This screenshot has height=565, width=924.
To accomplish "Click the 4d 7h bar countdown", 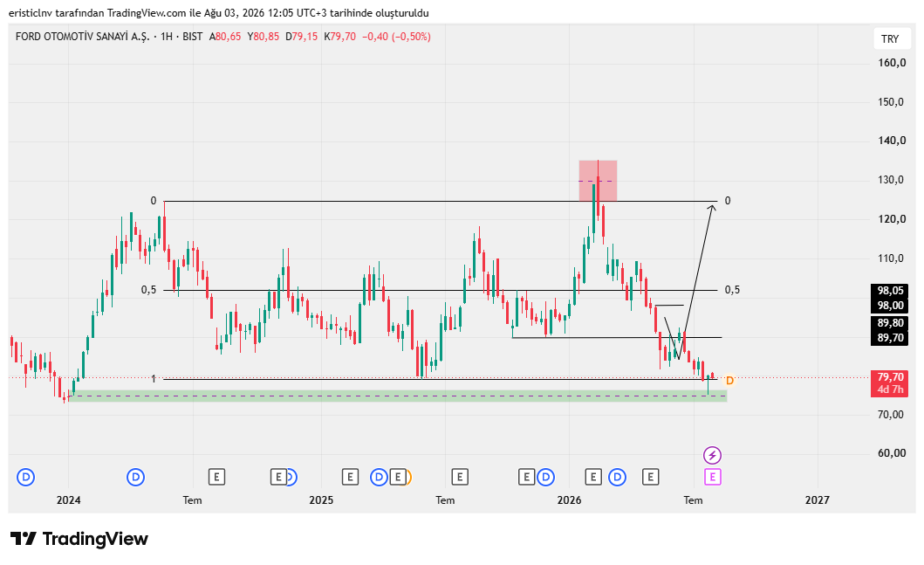I will (x=890, y=389).
